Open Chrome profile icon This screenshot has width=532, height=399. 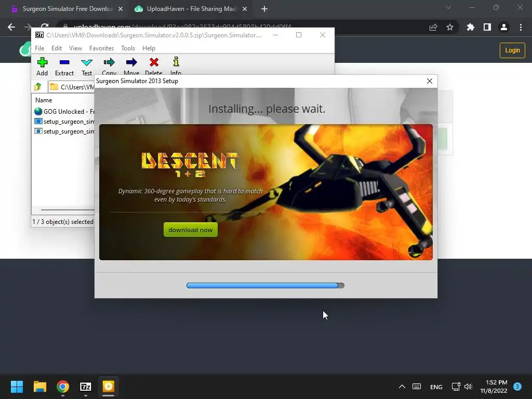pyautogui.click(x=504, y=27)
